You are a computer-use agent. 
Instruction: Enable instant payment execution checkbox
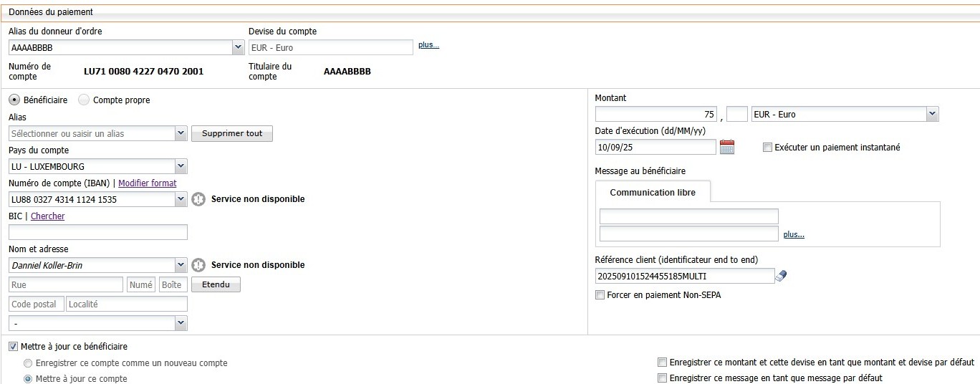pyautogui.click(x=767, y=148)
